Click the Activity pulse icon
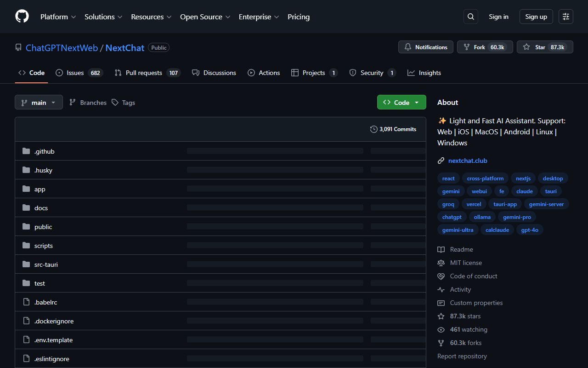The width and height of the screenshot is (588, 368). 441,289
